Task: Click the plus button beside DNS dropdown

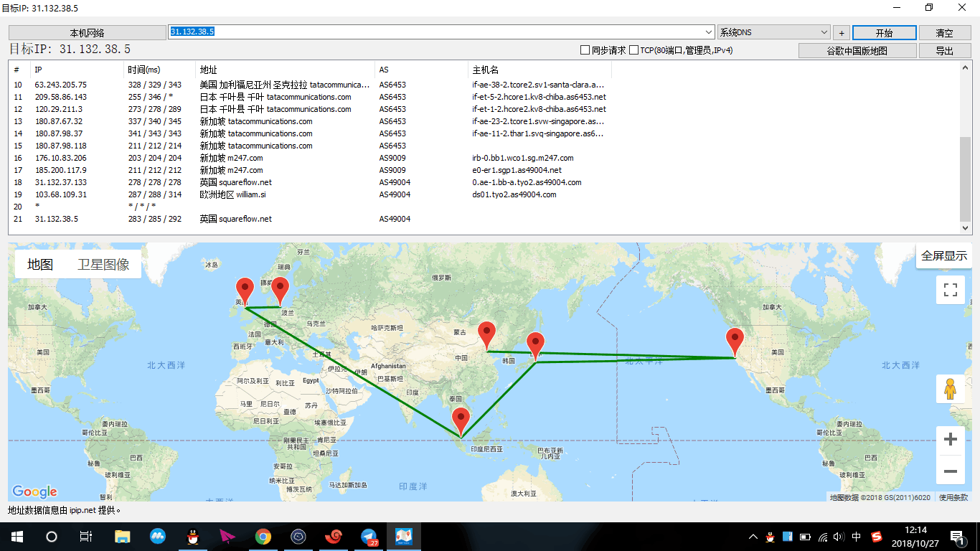Action: click(842, 33)
